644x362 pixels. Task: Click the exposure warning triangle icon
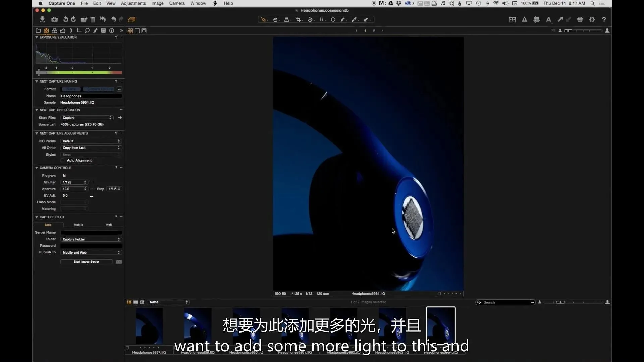[x=524, y=20]
